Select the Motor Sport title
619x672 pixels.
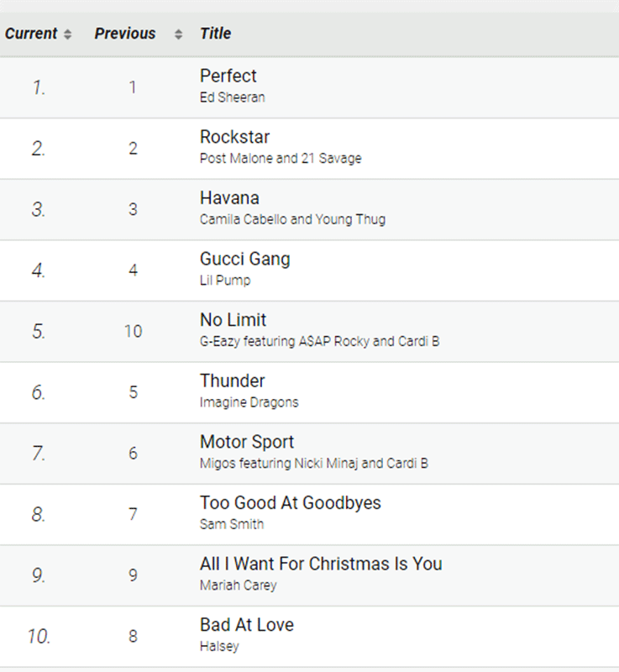(x=247, y=443)
